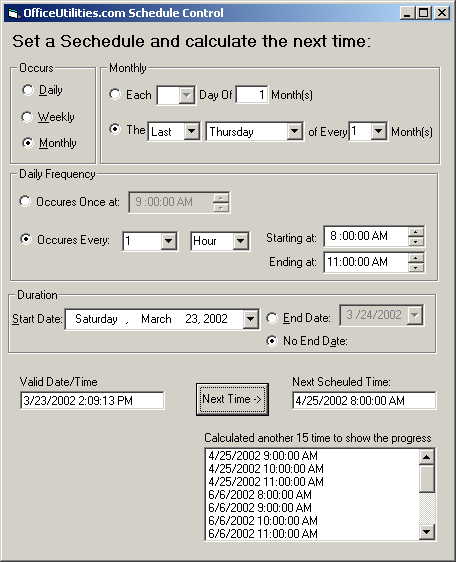Decrease the Ending at time with down arrow

(x=416, y=267)
